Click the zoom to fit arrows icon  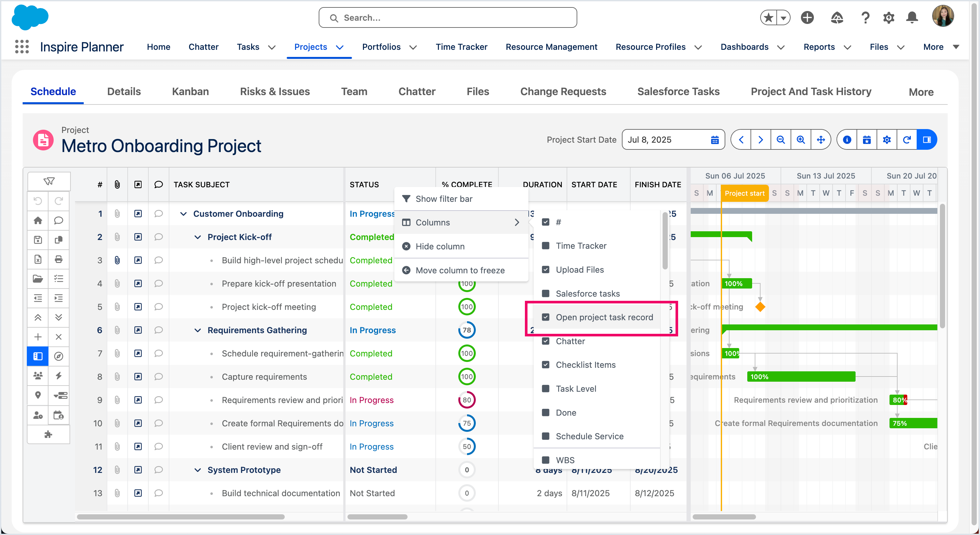(821, 140)
